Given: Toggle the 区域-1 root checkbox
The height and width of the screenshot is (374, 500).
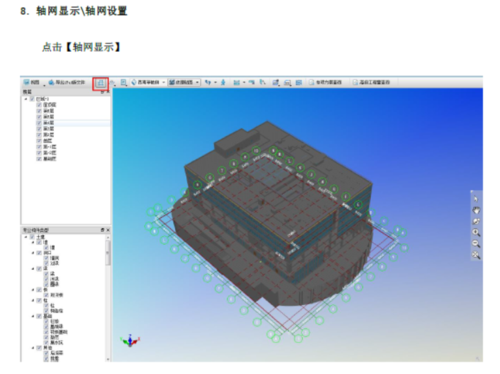Looking at the screenshot, I should point(32,99).
